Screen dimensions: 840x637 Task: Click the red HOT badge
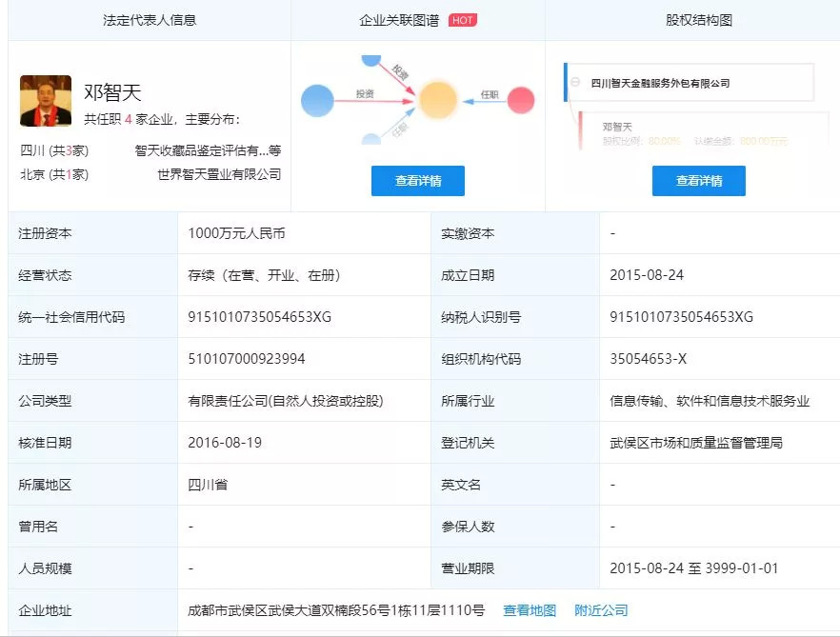point(462,20)
